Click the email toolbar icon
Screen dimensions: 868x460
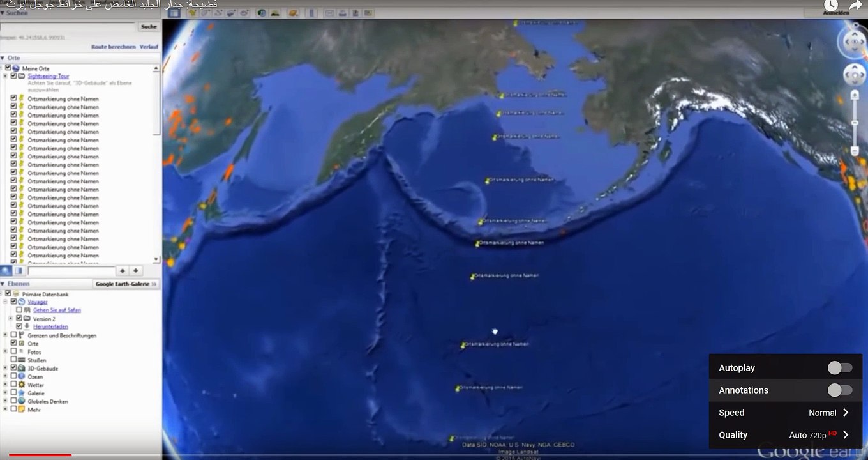coord(330,13)
